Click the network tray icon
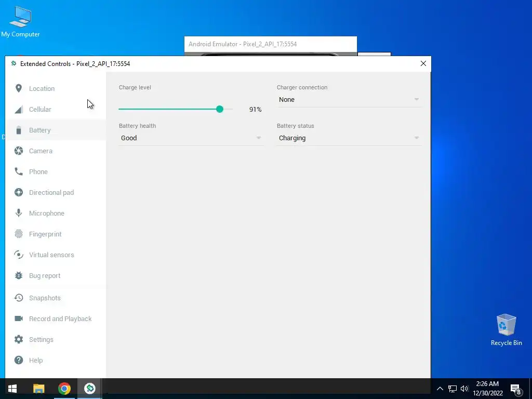The height and width of the screenshot is (399, 532). [453, 389]
